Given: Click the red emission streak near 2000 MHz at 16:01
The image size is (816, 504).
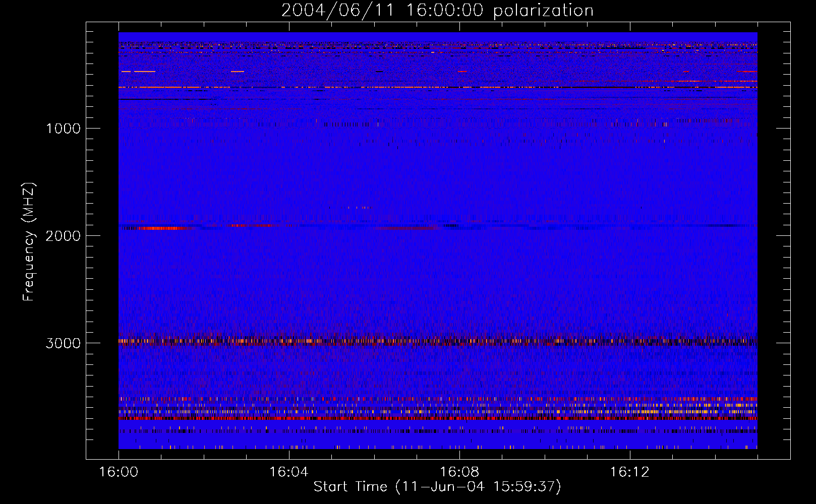Looking at the screenshot, I should pos(160,228).
